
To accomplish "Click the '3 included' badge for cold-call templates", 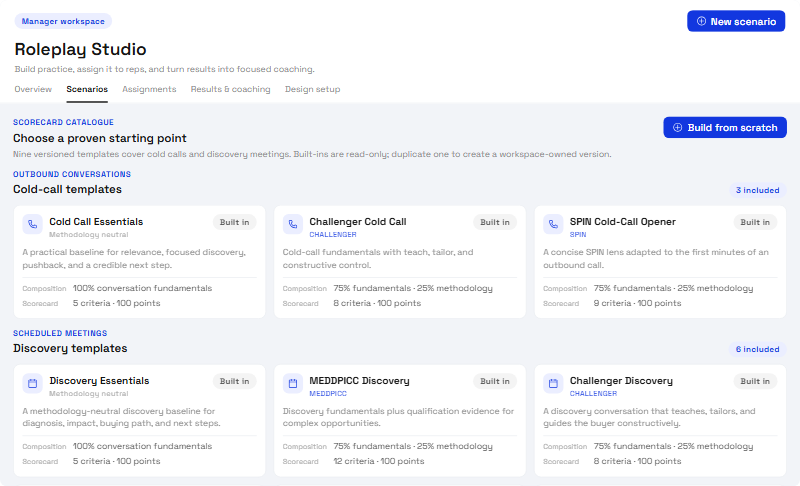I will pyautogui.click(x=757, y=190).
